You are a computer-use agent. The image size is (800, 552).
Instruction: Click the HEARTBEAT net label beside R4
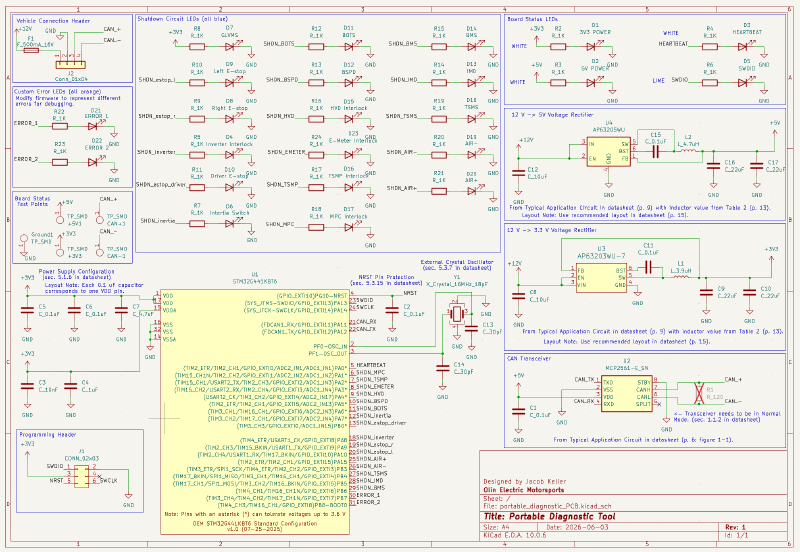673,44
